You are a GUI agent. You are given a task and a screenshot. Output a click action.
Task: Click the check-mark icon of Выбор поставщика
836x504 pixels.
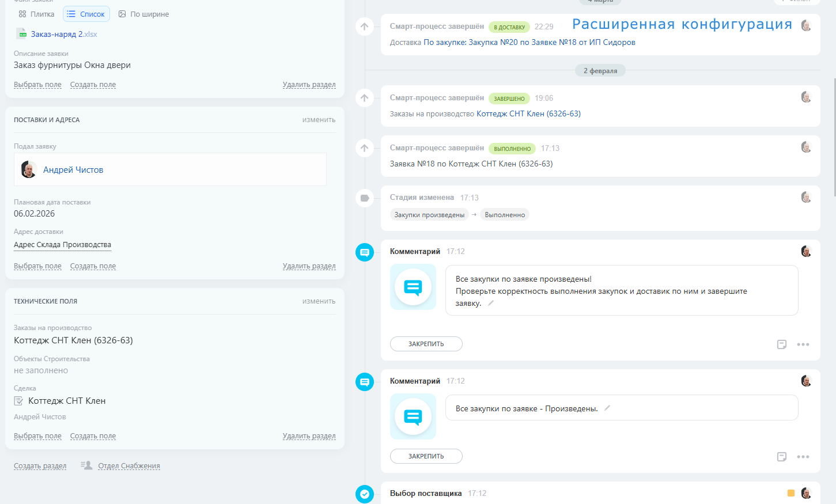[x=365, y=494]
